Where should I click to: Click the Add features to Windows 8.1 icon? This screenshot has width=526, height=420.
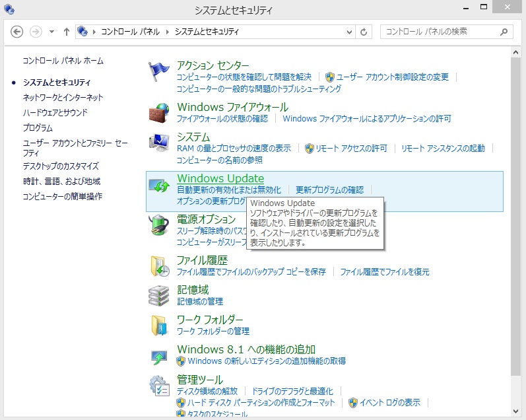click(x=159, y=356)
